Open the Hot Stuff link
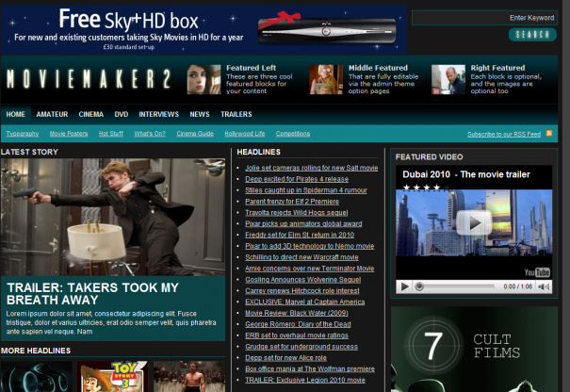Image resolution: width=570 pixels, height=392 pixels. 111,134
